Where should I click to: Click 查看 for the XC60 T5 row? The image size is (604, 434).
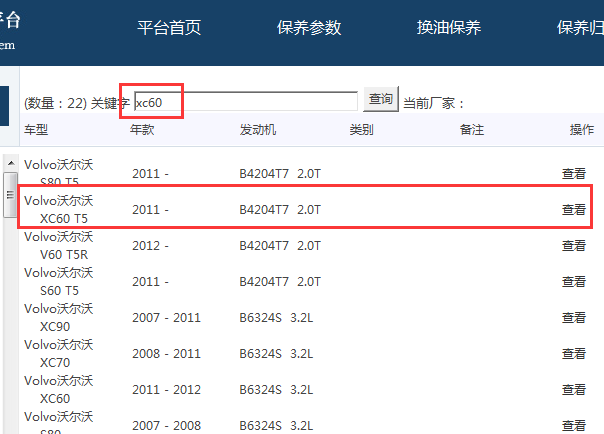coord(574,209)
